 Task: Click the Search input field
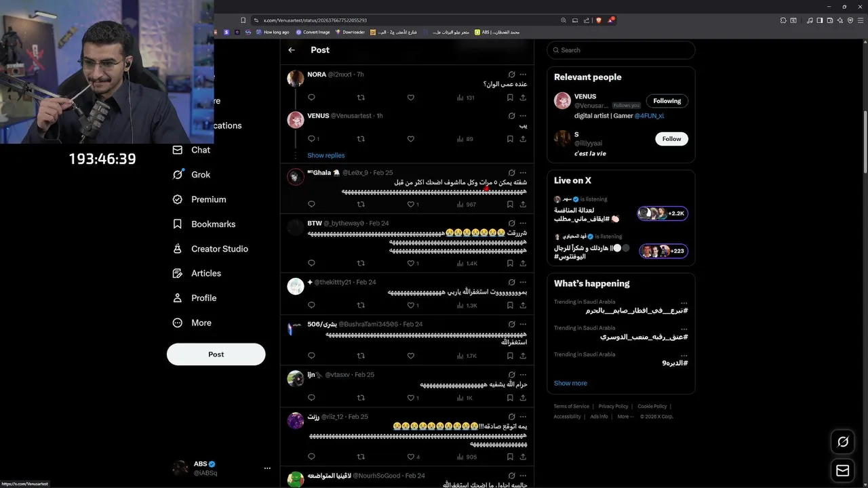[621, 50]
